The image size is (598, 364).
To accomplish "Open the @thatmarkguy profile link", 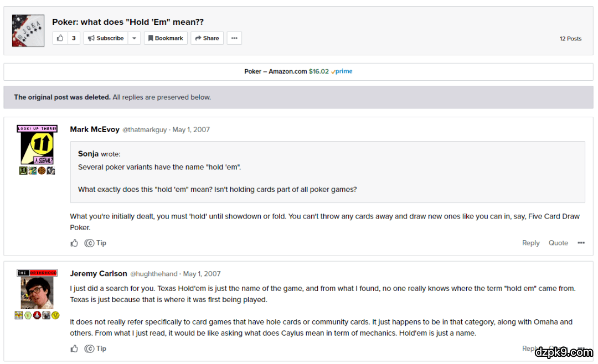I will coord(145,130).
